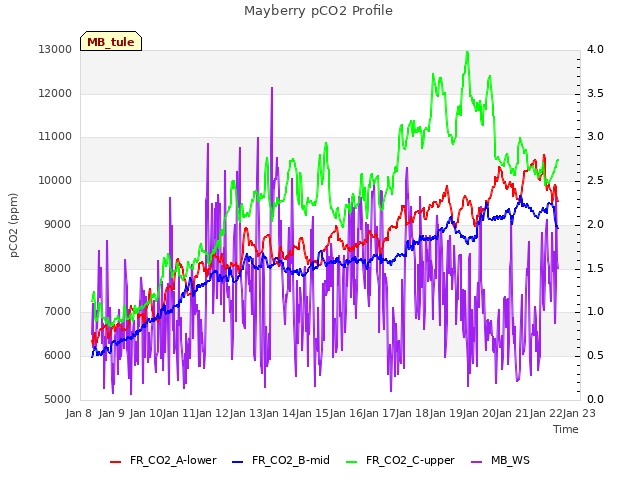Screen dimensions: 640x480
Task: Click the Jan 20 date label
Action: [x=479, y=413]
